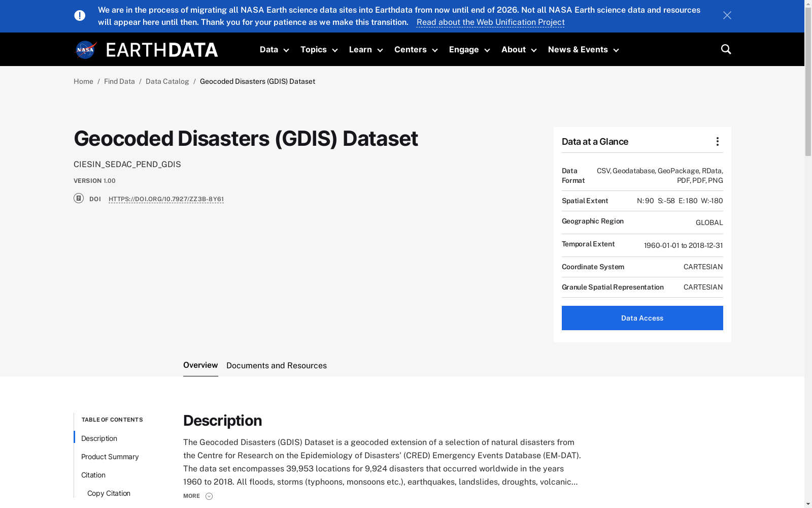Screen dimensions: 812x508
Task: Open the site search icon
Action: pyautogui.click(x=726, y=49)
